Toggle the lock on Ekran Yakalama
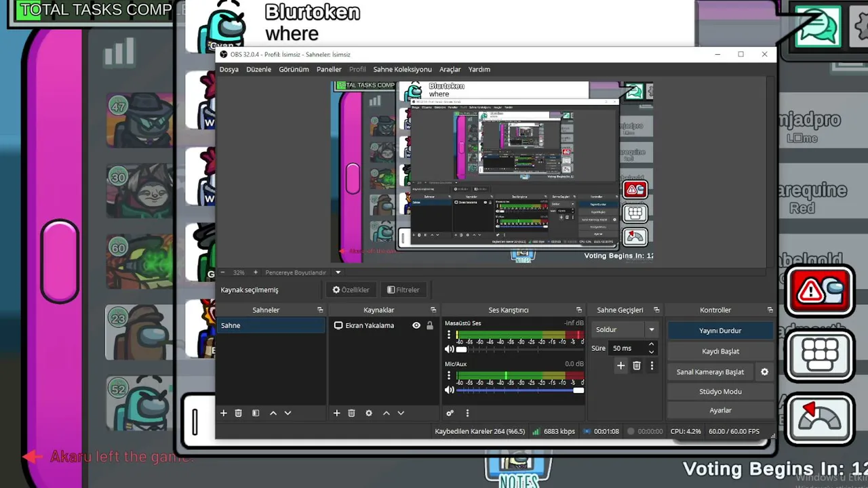The width and height of the screenshot is (868, 488). coord(429,325)
